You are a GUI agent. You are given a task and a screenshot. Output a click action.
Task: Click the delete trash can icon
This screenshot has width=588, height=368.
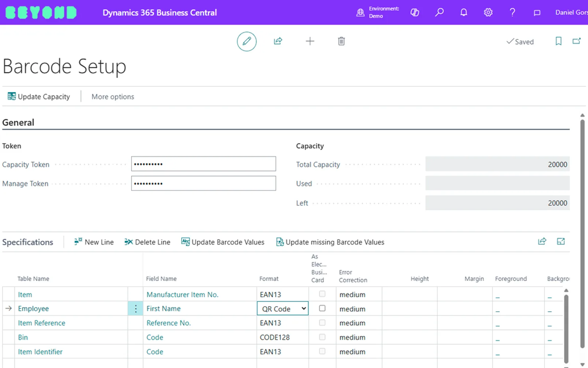[x=341, y=41]
